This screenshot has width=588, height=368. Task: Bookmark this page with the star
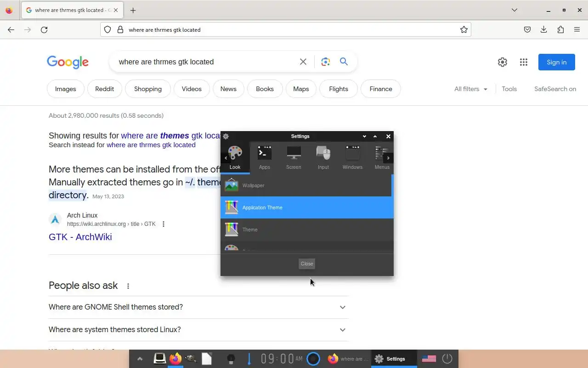point(464,29)
